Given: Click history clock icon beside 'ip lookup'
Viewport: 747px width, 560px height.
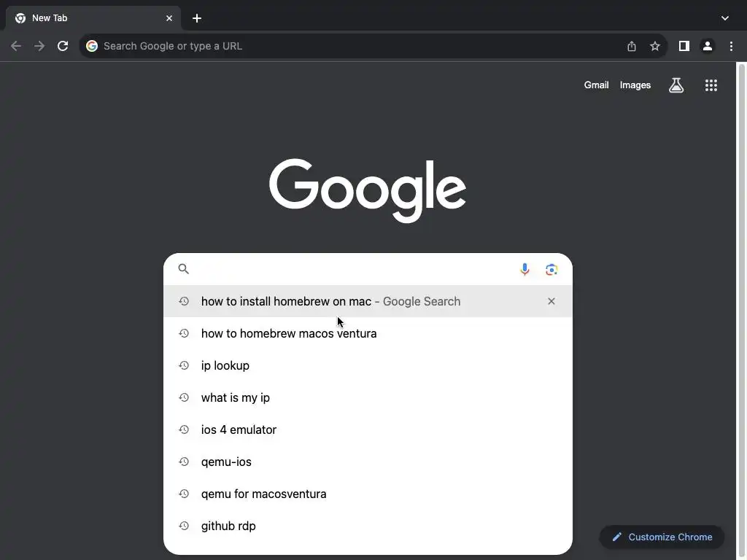Looking at the screenshot, I should coord(184,366).
